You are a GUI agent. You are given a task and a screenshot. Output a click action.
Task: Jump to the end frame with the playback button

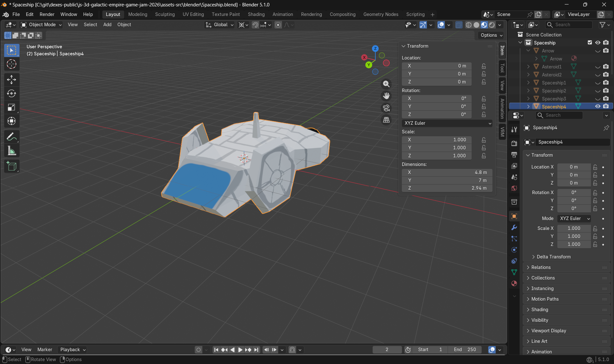coord(256,350)
